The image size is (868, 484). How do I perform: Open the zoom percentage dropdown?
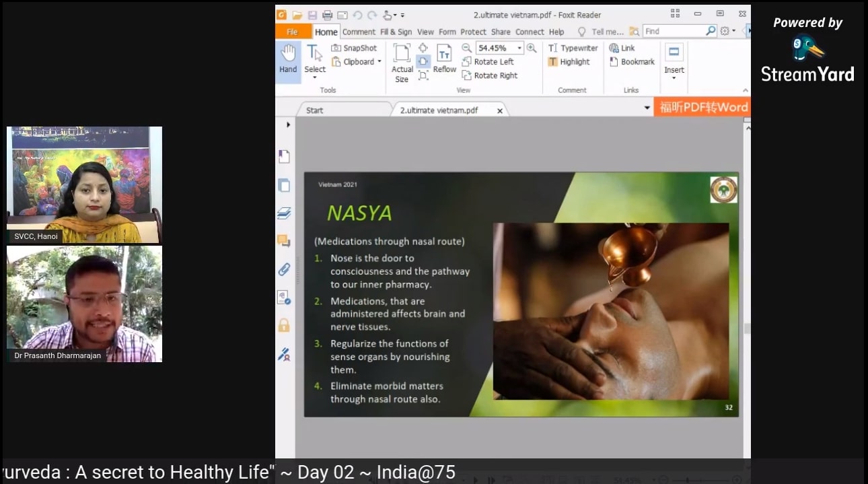(519, 48)
